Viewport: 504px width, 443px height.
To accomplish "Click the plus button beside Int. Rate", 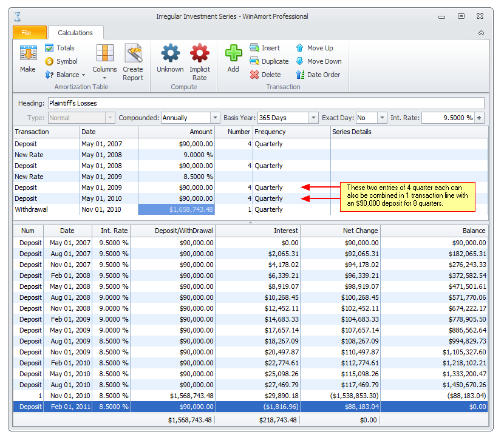I will click(479, 118).
